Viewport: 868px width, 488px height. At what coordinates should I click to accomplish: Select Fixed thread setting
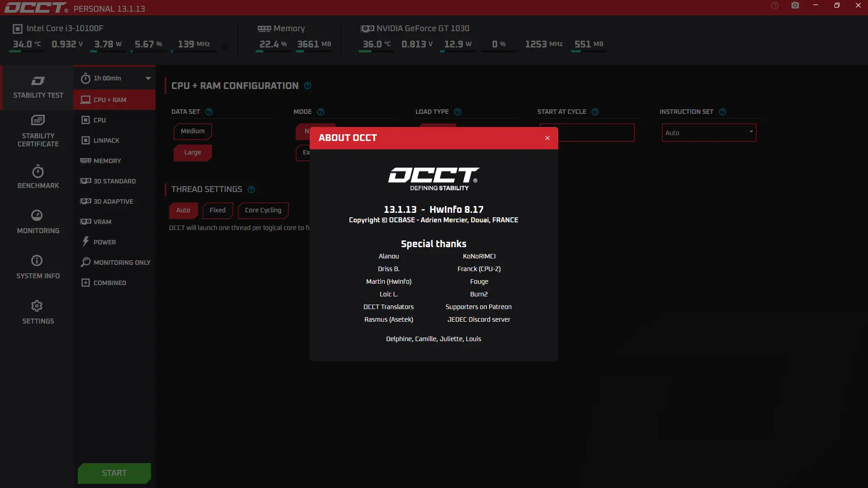click(217, 210)
